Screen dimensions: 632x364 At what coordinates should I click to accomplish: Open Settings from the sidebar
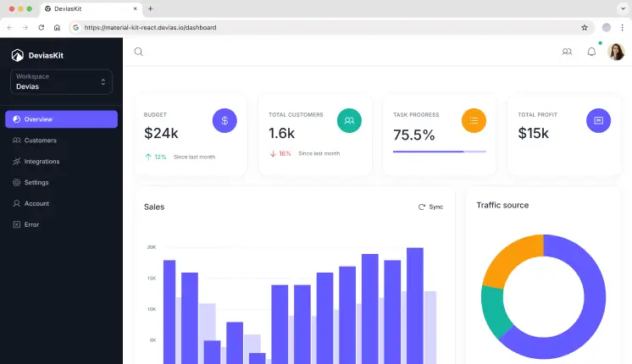(x=36, y=183)
